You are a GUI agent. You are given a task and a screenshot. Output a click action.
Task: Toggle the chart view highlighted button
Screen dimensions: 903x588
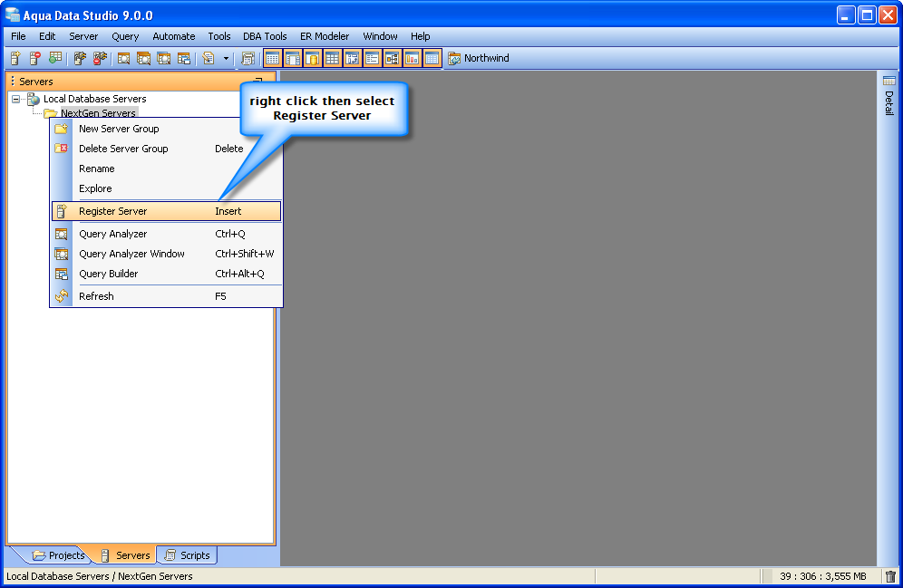[x=413, y=58]
